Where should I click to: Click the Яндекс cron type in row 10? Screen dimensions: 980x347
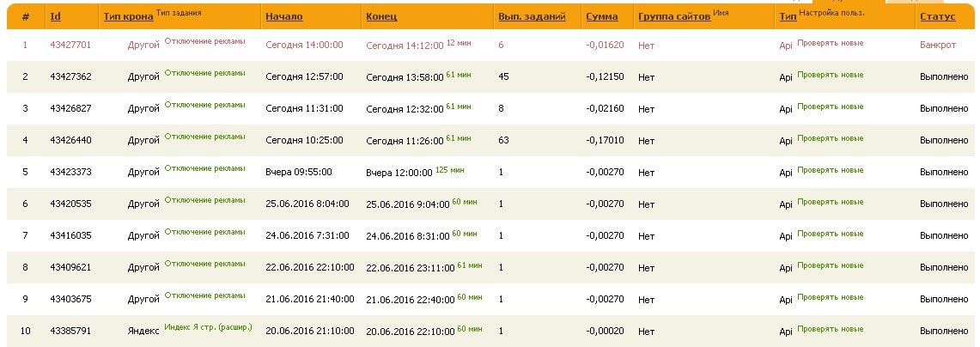(143, 331)
